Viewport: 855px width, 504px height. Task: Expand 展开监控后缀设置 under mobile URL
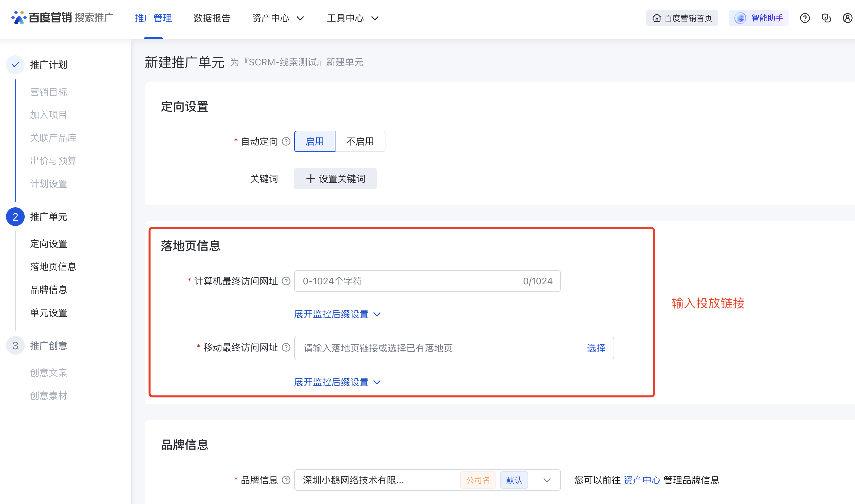pos(337,382)
